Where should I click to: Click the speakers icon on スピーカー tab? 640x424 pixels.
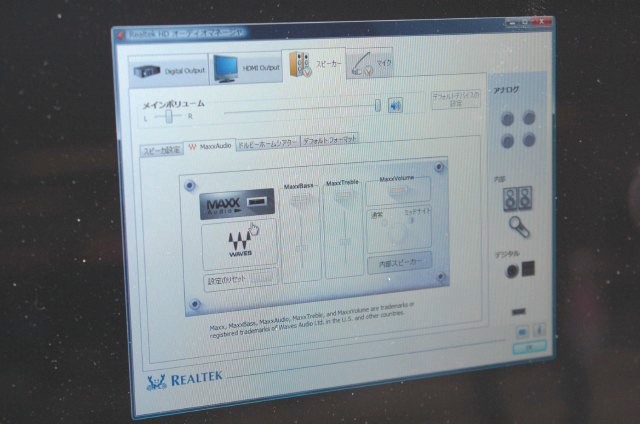click(301, 65)
